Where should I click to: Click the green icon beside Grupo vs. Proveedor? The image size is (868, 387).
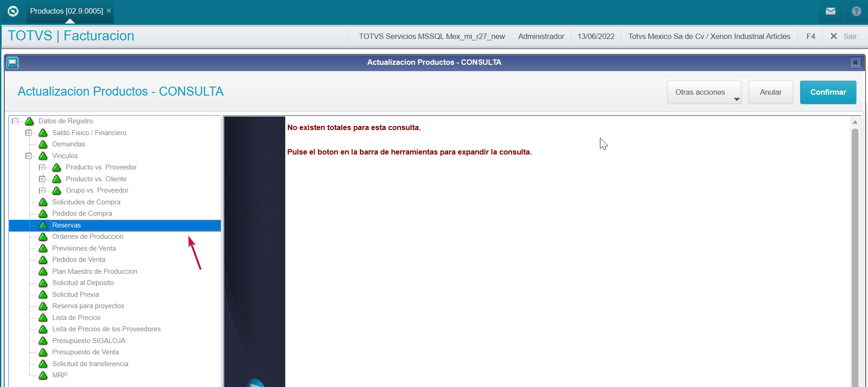coord(57,190)
